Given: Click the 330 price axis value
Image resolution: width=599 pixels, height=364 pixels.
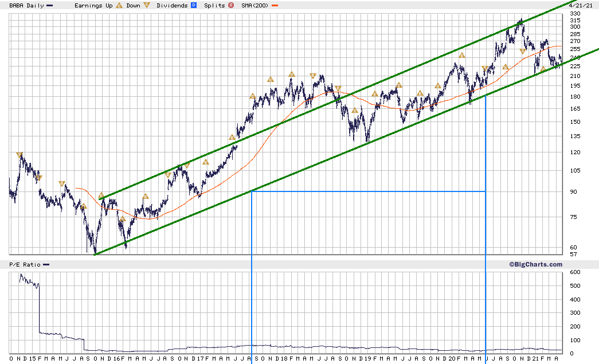Looking at the screenshot, I should click(575, 13).
